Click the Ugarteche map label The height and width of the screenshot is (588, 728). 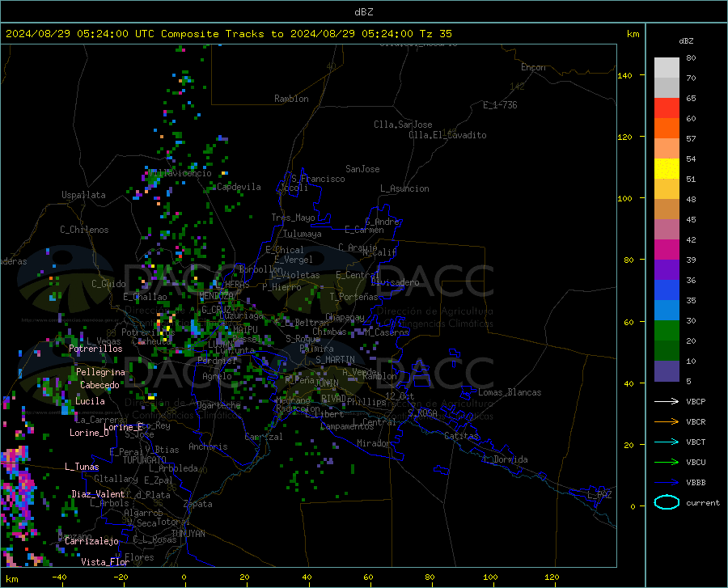point(218,405)
